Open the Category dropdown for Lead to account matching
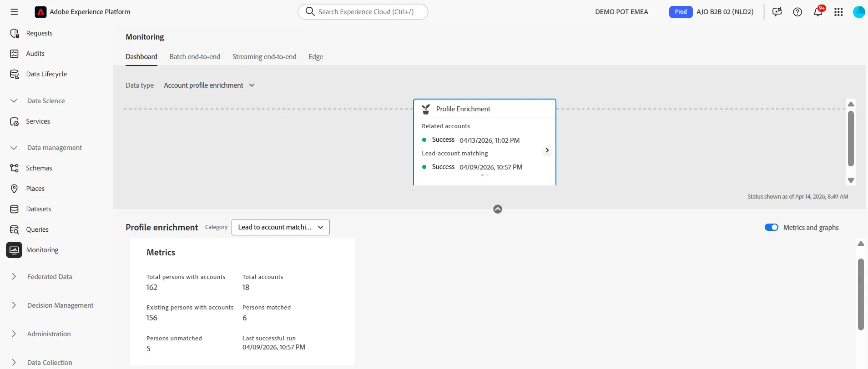The height and width of the screenshot is (369, 868). click(281, 227)
